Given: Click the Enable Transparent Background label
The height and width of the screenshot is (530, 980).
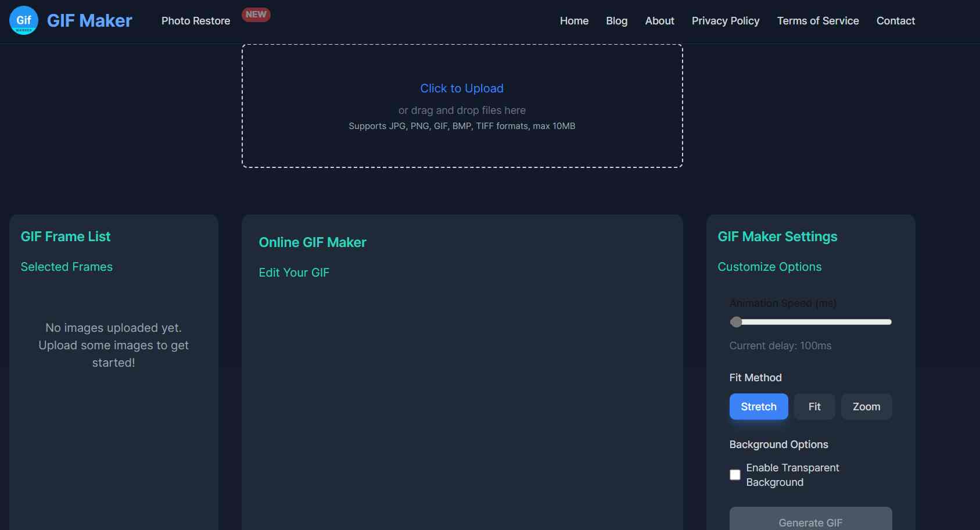Looking at the screenshot, I should [792, 475].
